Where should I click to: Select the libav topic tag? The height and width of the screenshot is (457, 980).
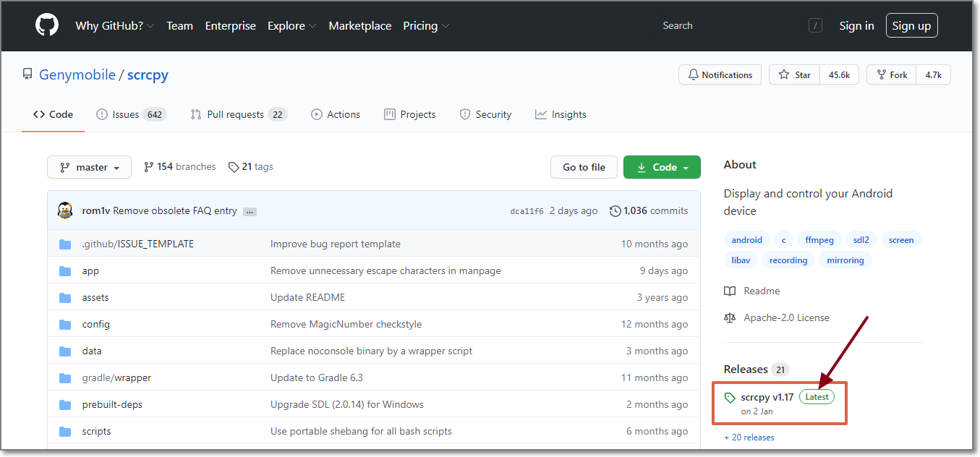pyautogui.click(x=741, y=260)
